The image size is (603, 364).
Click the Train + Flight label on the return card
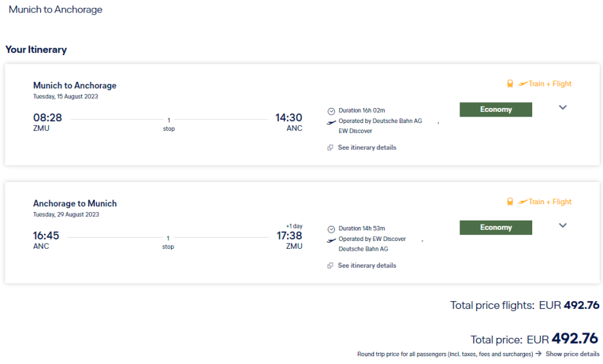click(550, 202)
